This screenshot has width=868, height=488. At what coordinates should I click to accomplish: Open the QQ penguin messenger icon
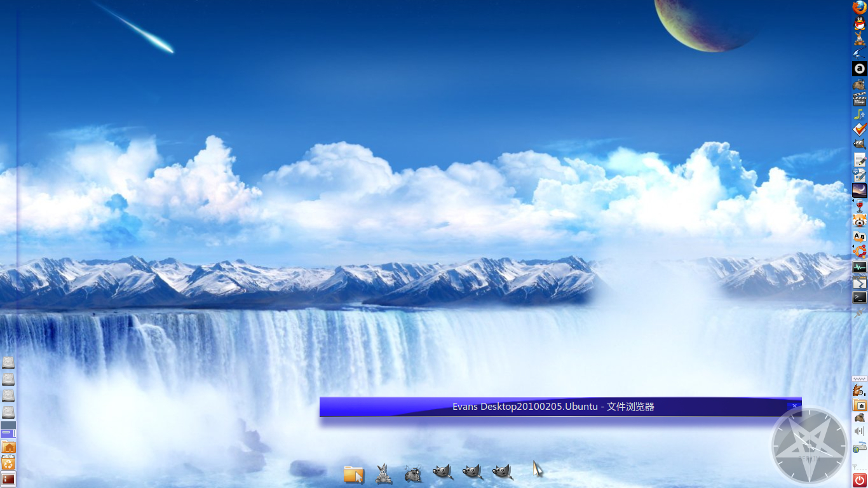(860, 24)
